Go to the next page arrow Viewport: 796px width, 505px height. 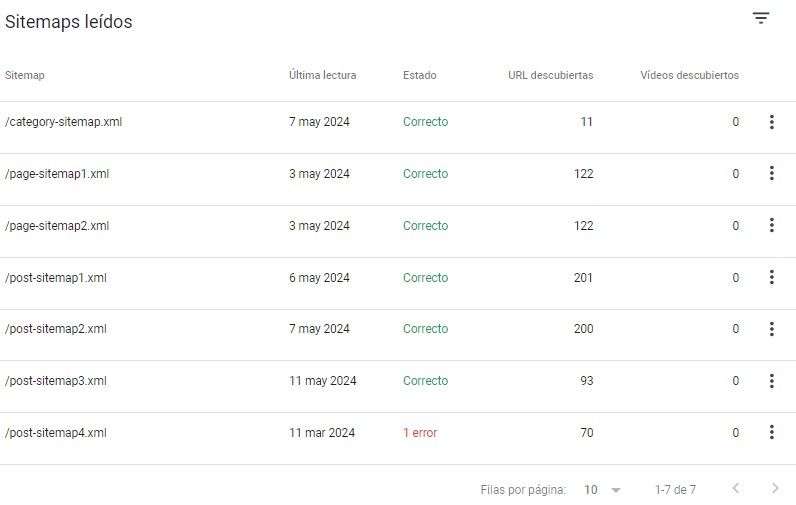coord(775,488)
